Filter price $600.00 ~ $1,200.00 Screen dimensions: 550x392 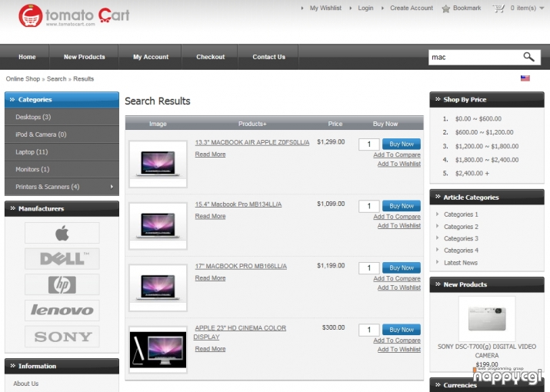point(484,132)
